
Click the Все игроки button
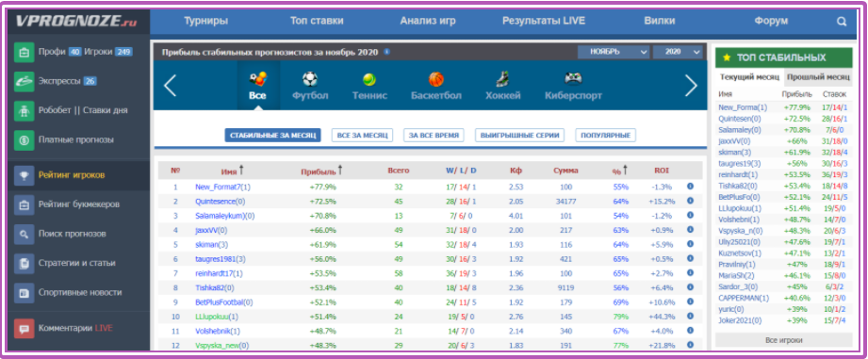(784, 339)
